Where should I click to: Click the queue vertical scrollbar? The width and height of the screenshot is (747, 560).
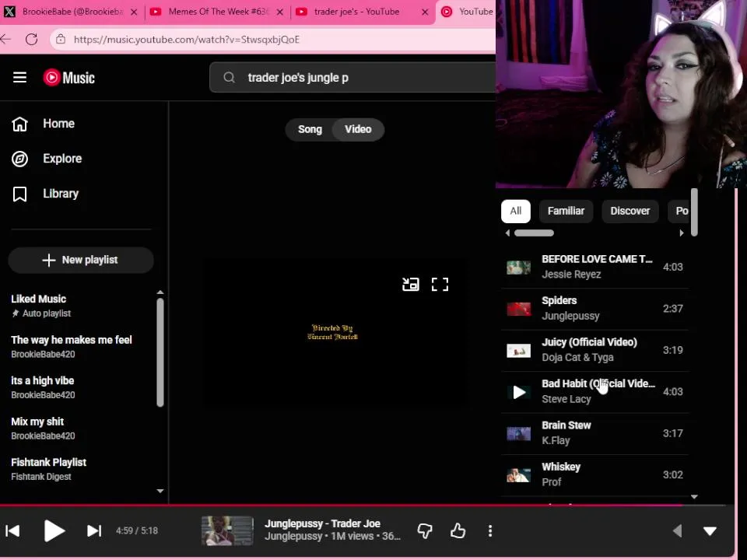694,212
